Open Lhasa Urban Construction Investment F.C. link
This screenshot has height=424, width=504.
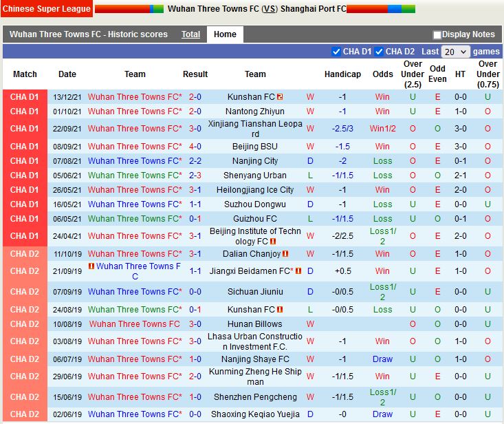pos(255,341)
